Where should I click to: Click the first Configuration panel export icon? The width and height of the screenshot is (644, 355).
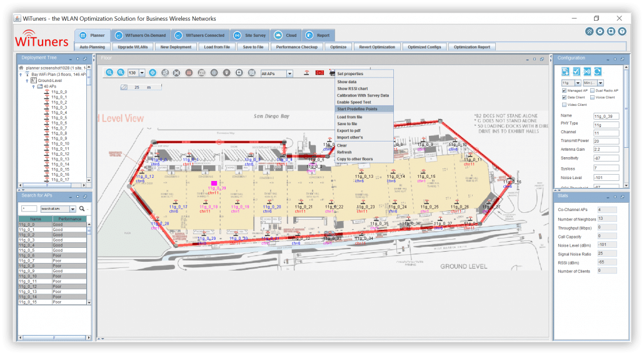pyautogui.click(x=566, y=71)
